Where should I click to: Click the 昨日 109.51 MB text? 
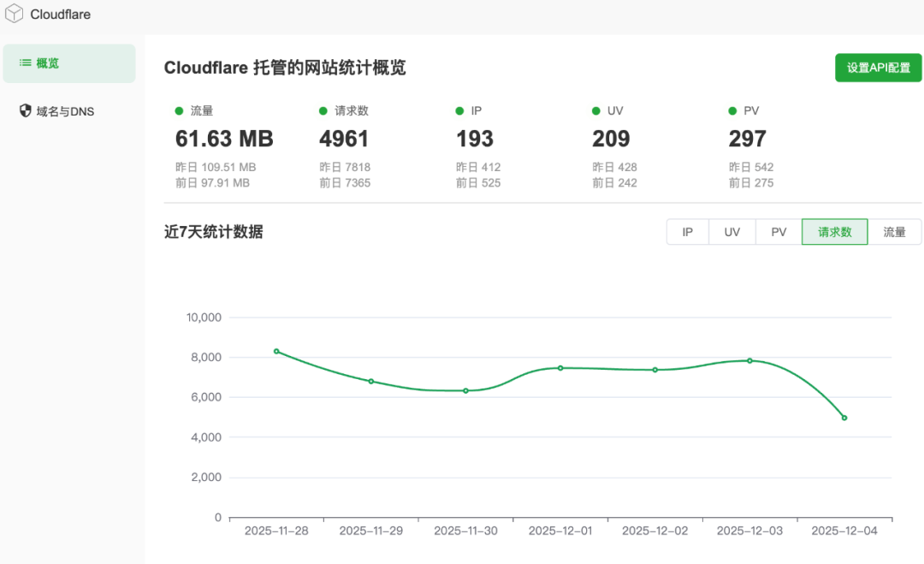point(216,168)
